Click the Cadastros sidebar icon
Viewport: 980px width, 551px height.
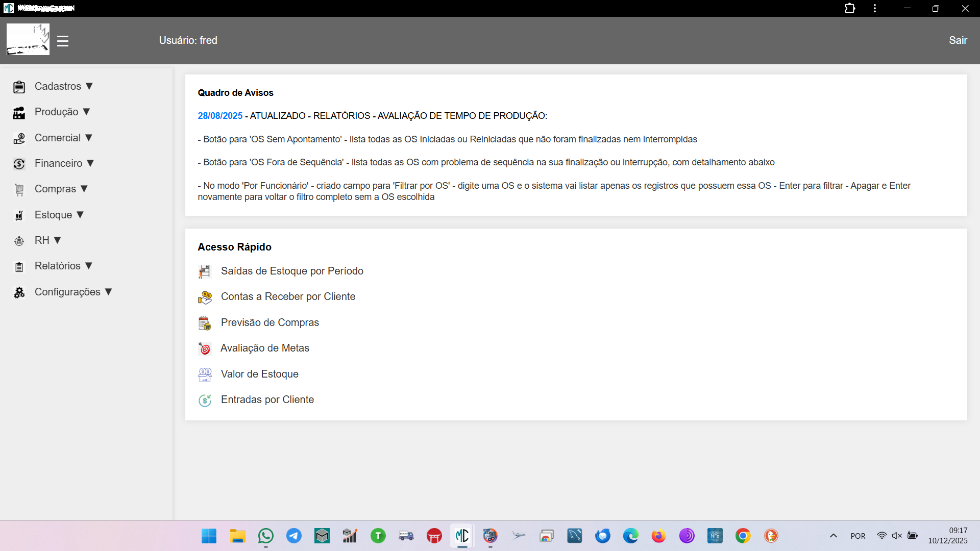pos(19,86)
